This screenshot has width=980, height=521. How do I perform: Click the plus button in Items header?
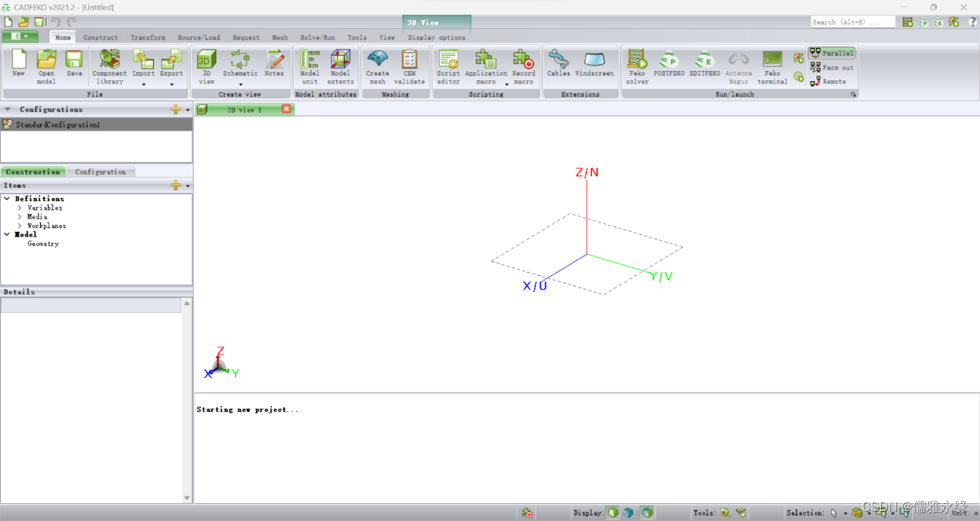[176, 186]
